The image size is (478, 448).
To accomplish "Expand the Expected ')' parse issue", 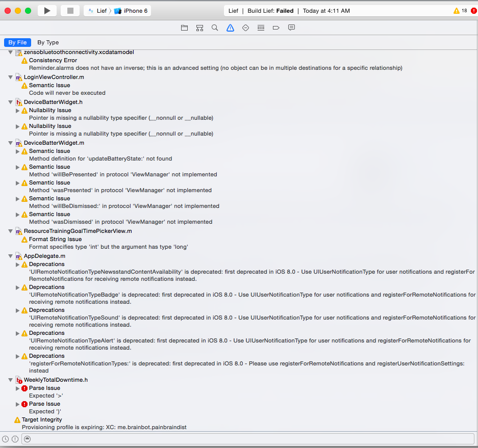I will click(x=18, y=404).
